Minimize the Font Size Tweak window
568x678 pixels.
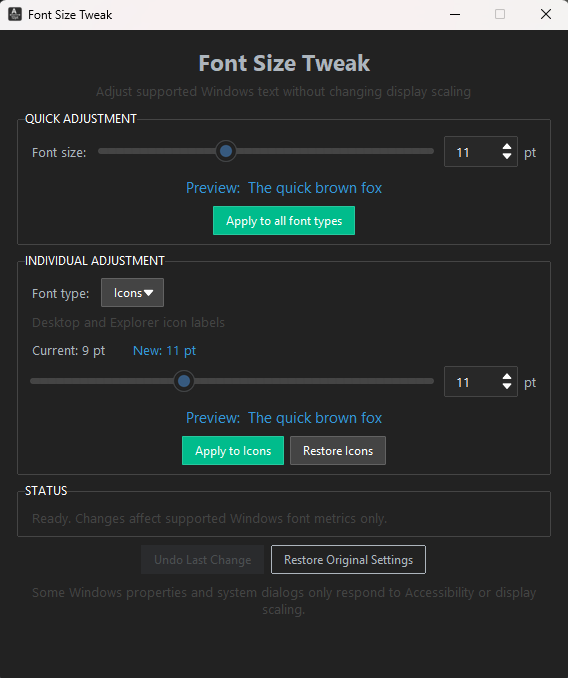(x=455, y=14)
